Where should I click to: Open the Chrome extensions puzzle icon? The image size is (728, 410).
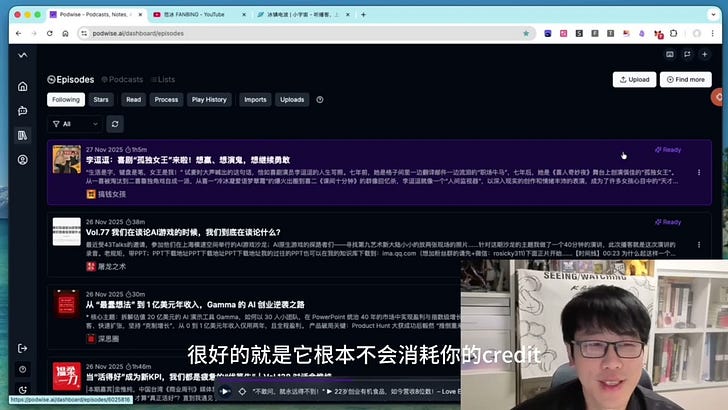tap(674, 33)
